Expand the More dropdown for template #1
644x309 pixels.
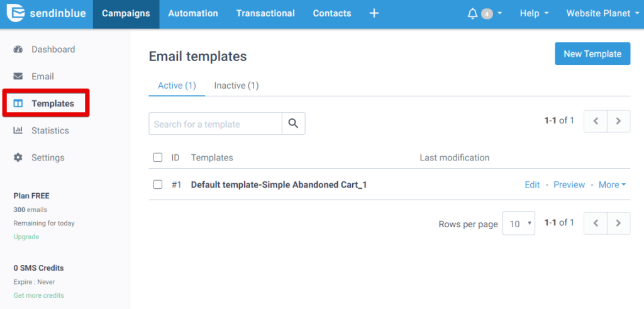click(612, 185)
